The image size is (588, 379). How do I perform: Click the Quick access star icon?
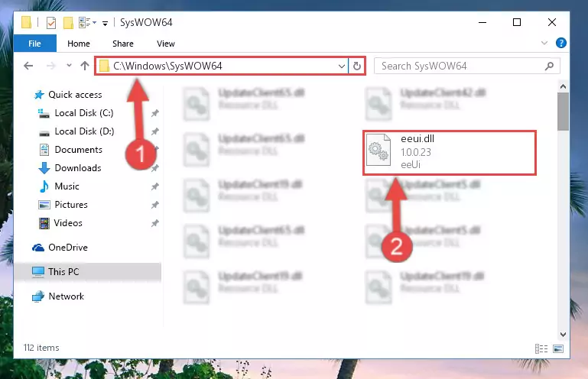coord(39,95)
